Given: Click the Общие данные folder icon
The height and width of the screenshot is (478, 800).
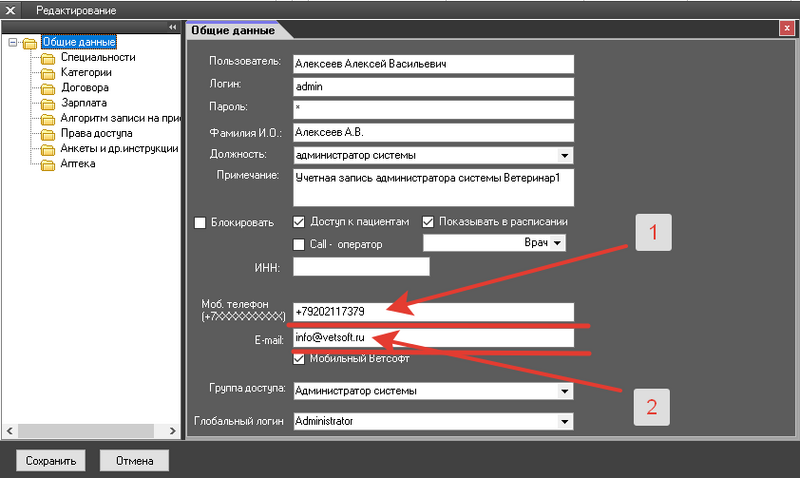Looking at the screenshot, I should click(x=30, y=43).
